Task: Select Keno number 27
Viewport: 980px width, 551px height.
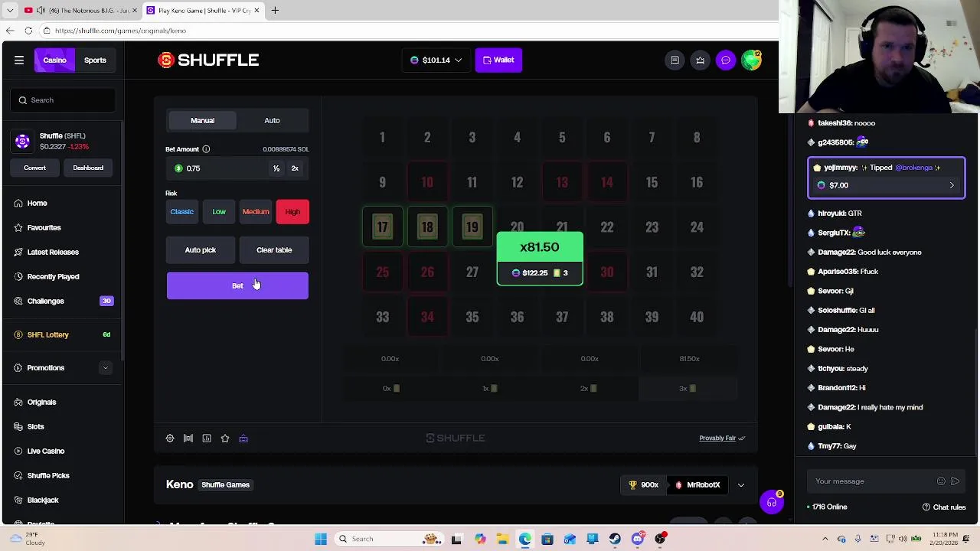Action: click(472, 272)
